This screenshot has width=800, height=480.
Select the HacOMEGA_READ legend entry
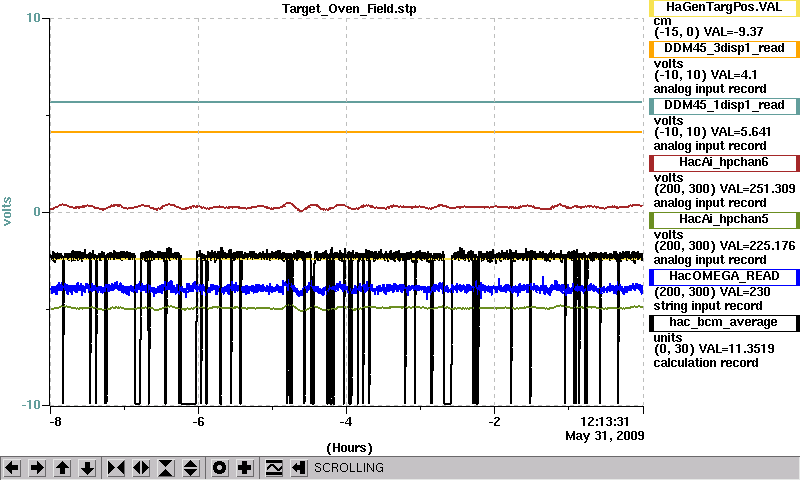pyautogui.click(x=724, y=277)
